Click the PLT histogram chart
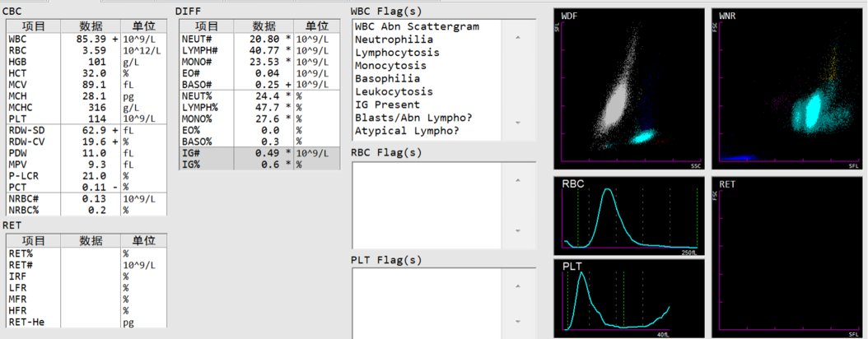 click(631, 298)
